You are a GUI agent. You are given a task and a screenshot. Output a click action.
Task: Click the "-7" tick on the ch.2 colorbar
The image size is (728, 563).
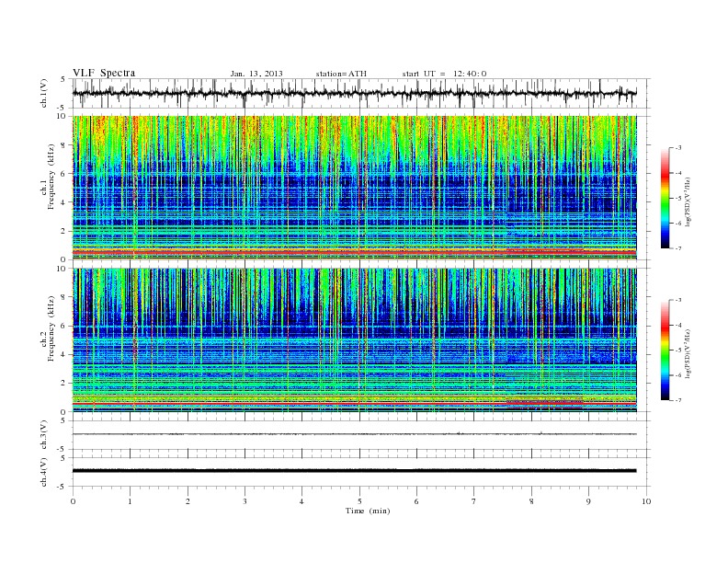[x=678, y=400]
